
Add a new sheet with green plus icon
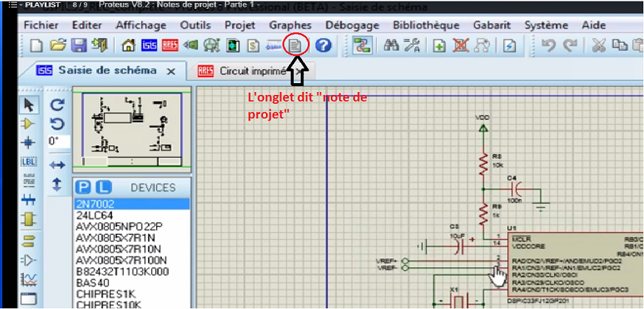point(439,46)
